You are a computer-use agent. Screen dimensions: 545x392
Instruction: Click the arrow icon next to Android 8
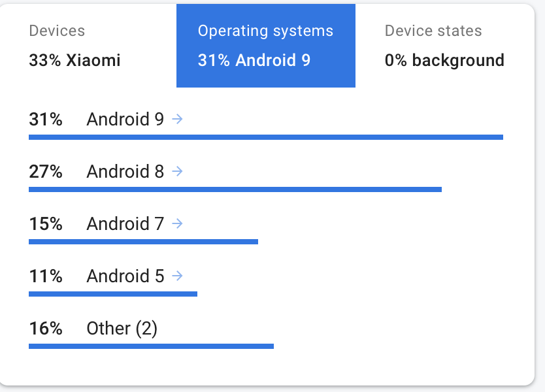pyautogui.click(x=176, y=172)
